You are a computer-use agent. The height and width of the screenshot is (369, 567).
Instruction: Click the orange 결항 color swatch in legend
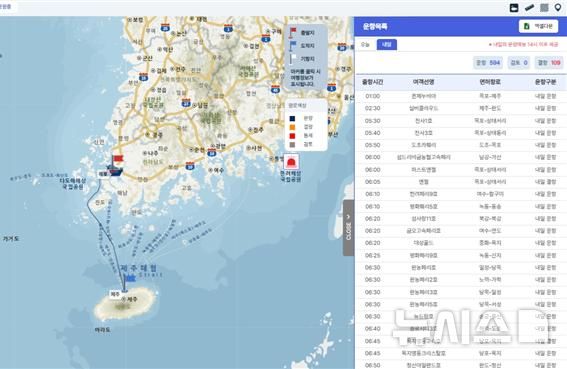pyautogui.click(x=292, y=127)
